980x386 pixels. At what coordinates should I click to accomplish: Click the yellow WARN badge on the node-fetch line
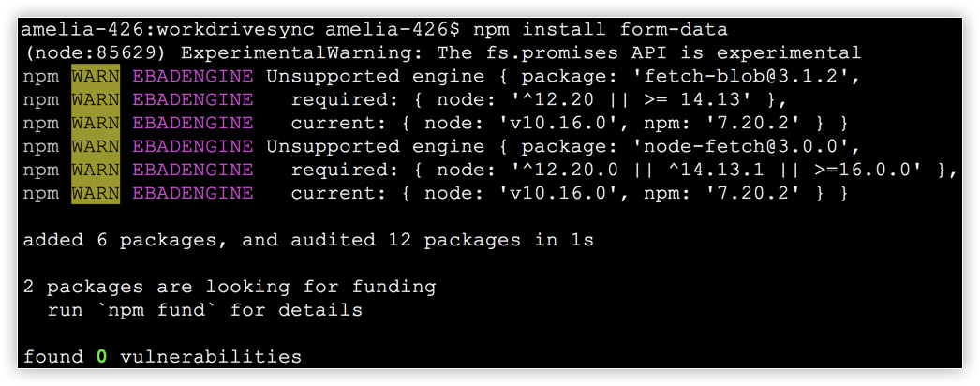(x=96, y=146)
